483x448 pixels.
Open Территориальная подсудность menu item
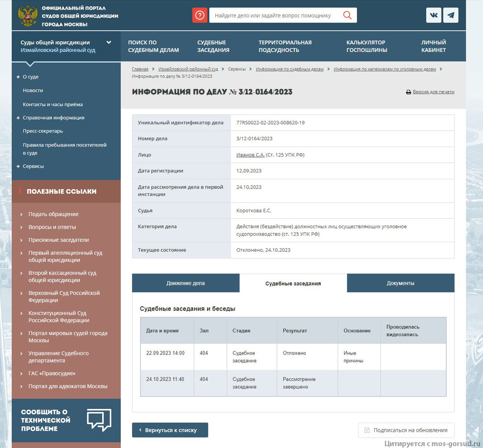click(285, 46)
